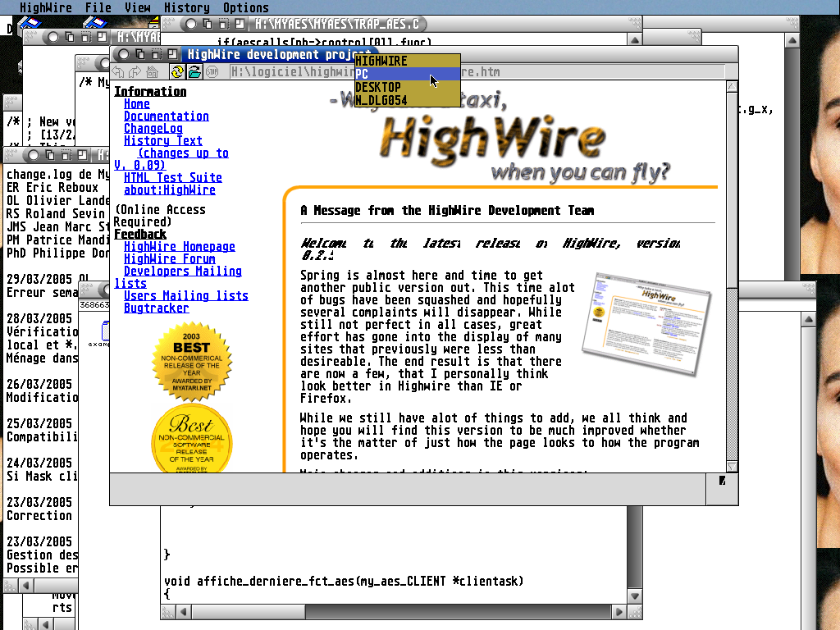Click the backdrop gadget of HighWire window
The image size is (840, 630).
point(139,54)
